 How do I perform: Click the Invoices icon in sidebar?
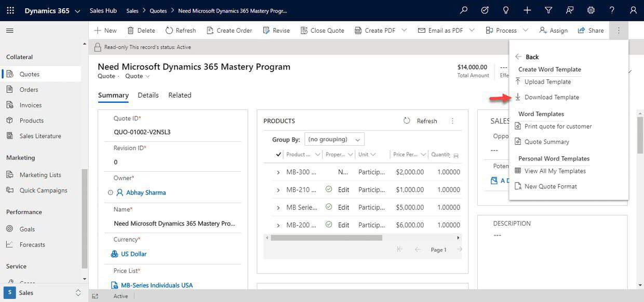(9, 105)
